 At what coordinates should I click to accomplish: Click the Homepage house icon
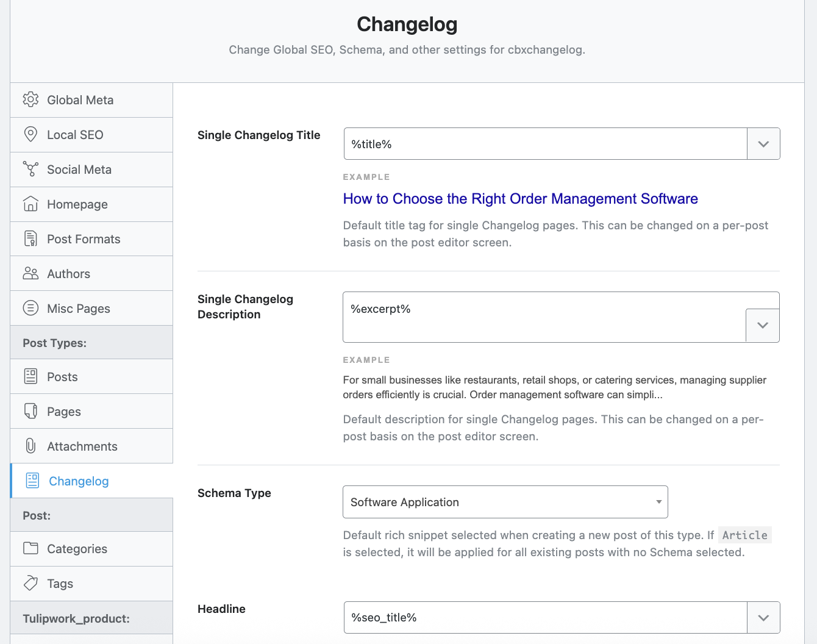(x=30, y=204)
